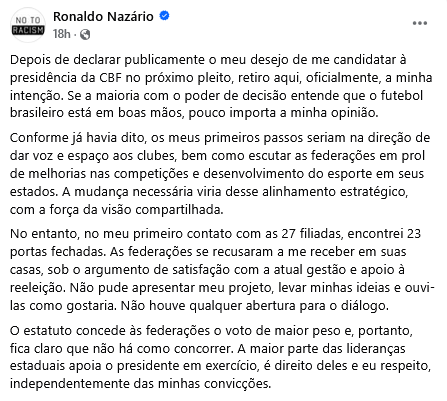Click the word "oficialmente" in first paragraph
447x401 pixels.
(344, 78)
